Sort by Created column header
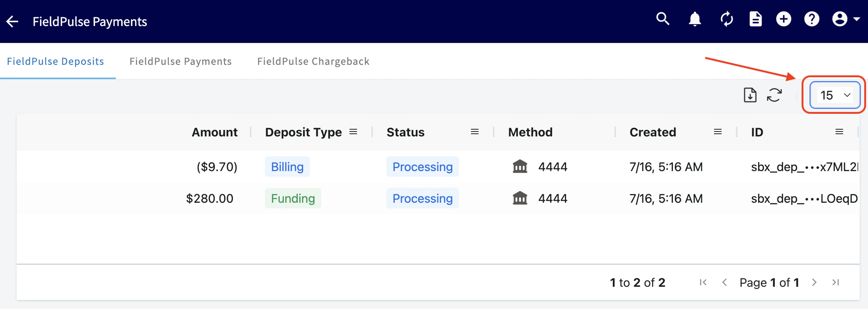 click(653, 132)
